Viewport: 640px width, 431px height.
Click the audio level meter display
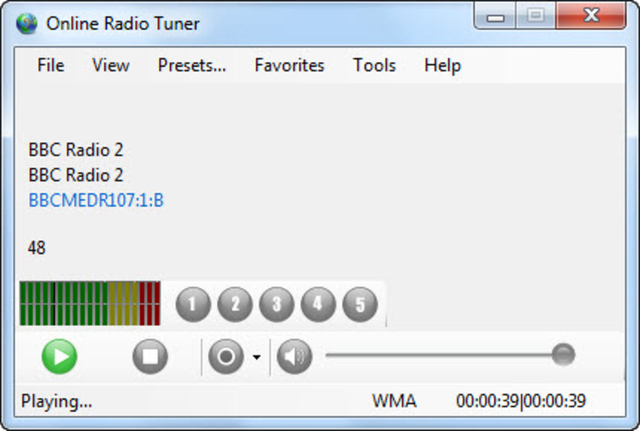point(90,303)
